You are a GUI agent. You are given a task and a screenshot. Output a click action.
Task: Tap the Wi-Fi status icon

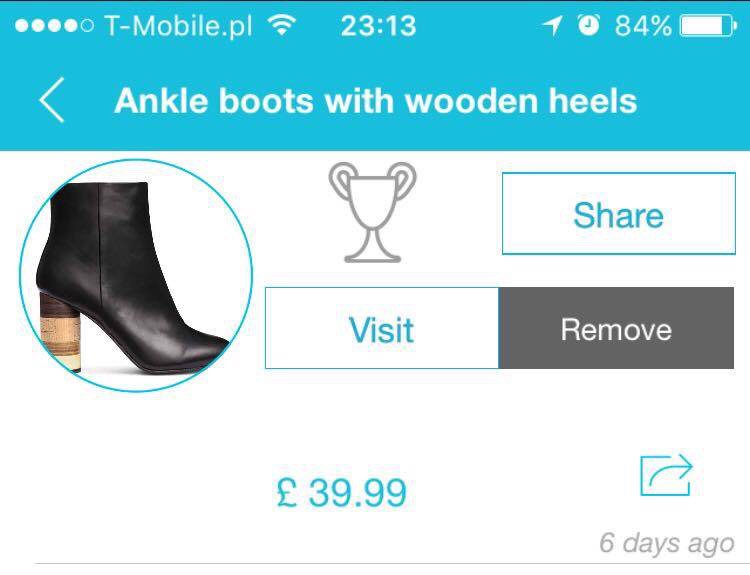click(x=282, y=24)
